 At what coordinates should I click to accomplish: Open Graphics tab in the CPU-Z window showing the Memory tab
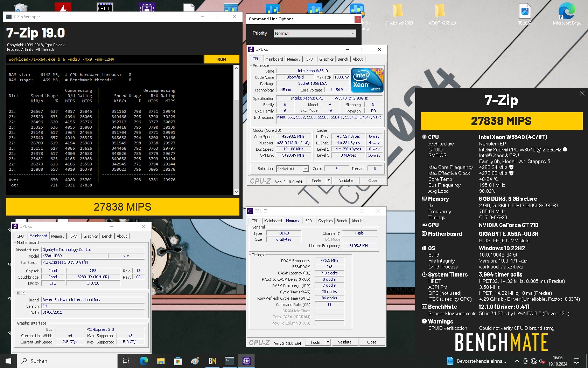(x=325, y=221)
